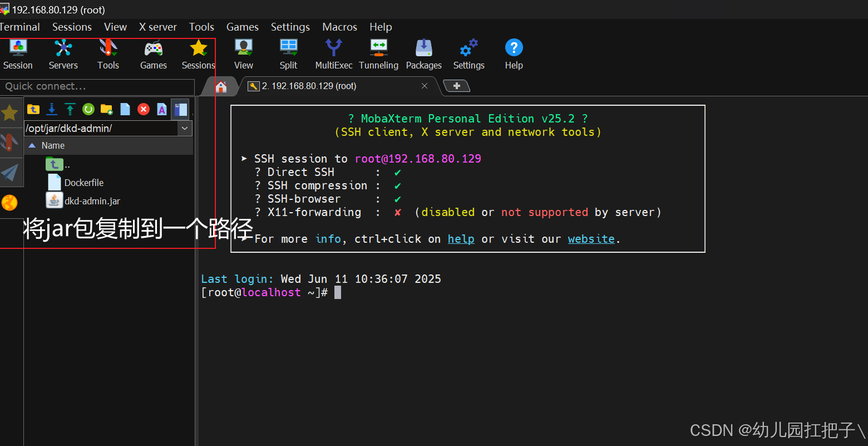Image resolution: width=868 pixels, height=446 pixels.
Task: Click 'root@192.168.80.129' text in banner
Action: [418, 159]
